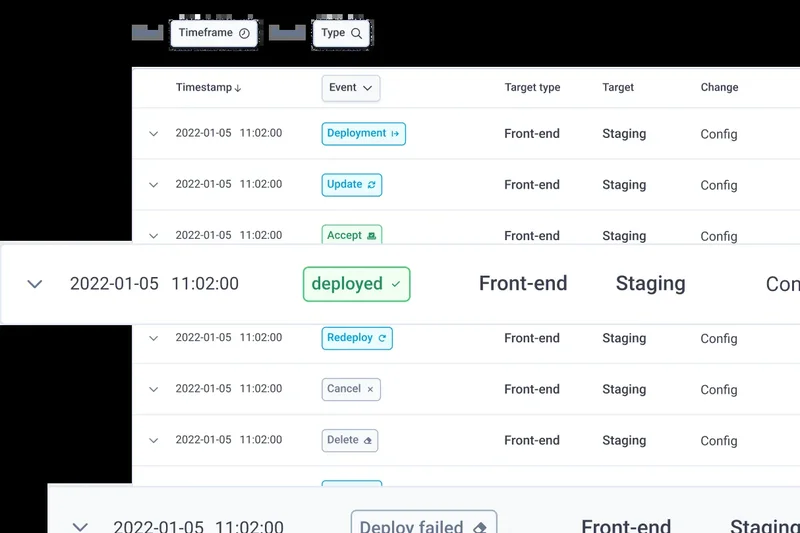Click the checkmark on deployed tag
Image resolution: width=800 pixels, height=533 pixels.
coord(396,284)
